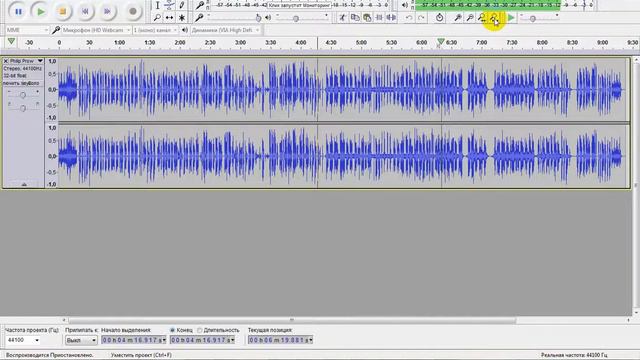The width and height of the screenshot is (640, 360).
Task: Click the vertical scrollbar down arrow
Action: [x=636, y=313]
